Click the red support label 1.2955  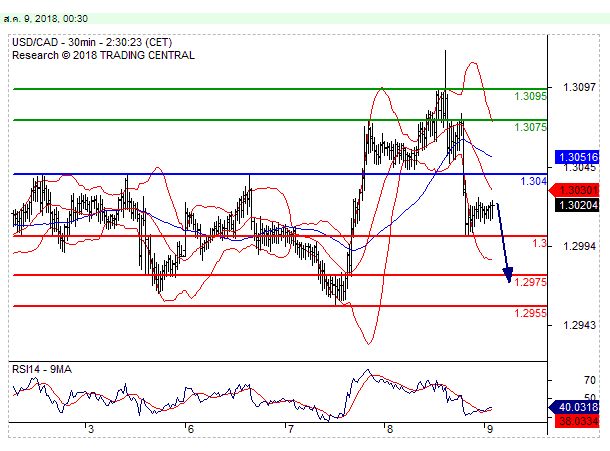530,313
